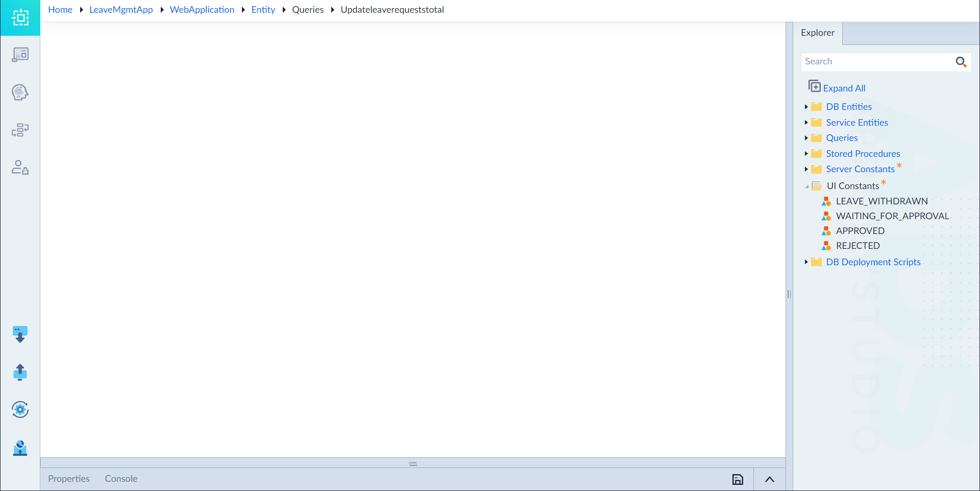The width and height of the screenshot is (980, 491).
Task: Expand the DB Entities folder arrow
Action: click(x=806, y=107)
